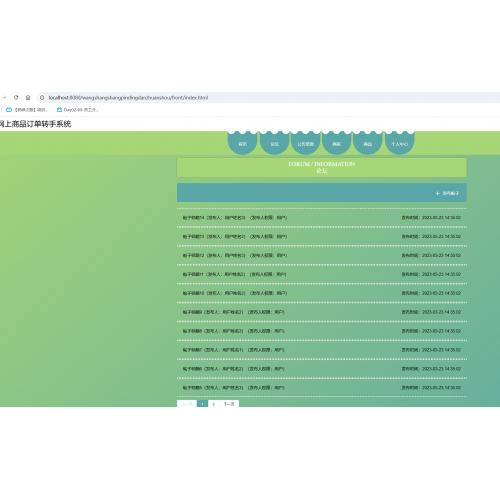Open the 论坛 forum navigation bubble

[274, 143]
